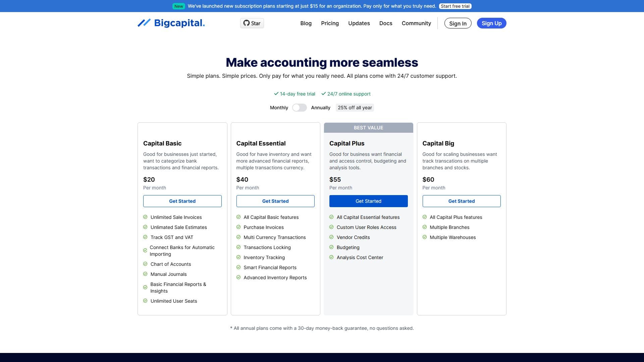Open the Updates page
The height and width of the screenshot is (362, 644).
click(359, 23)
